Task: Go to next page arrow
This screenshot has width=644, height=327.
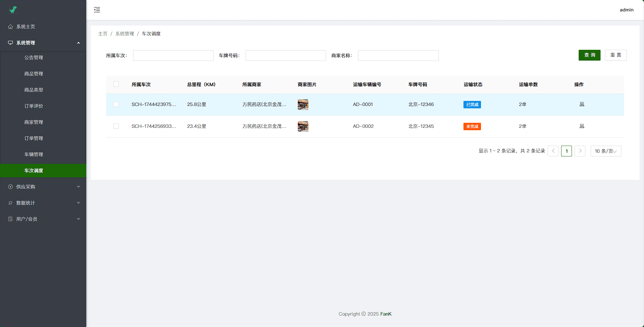Action: 580,151
